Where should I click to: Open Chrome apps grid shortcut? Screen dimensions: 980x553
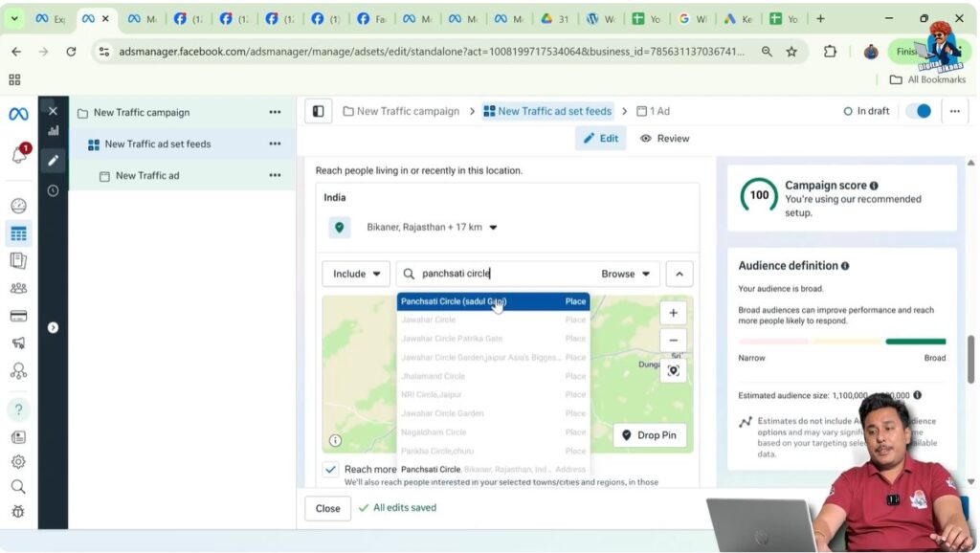click(14, 80)
